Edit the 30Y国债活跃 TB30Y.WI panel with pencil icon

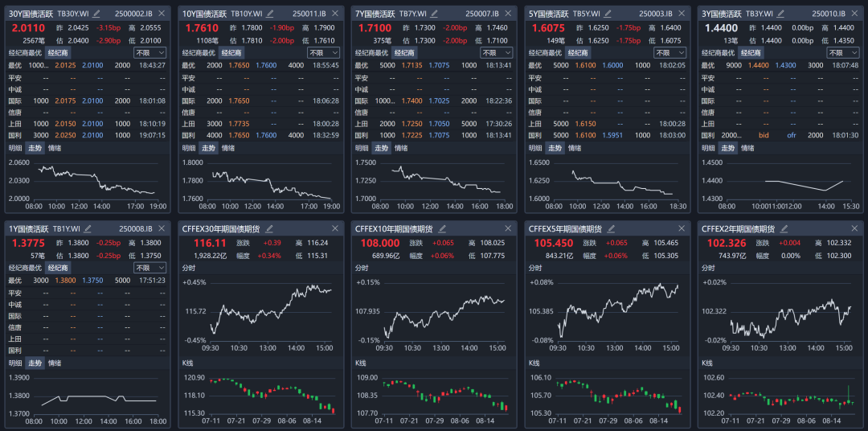point(97,13)
